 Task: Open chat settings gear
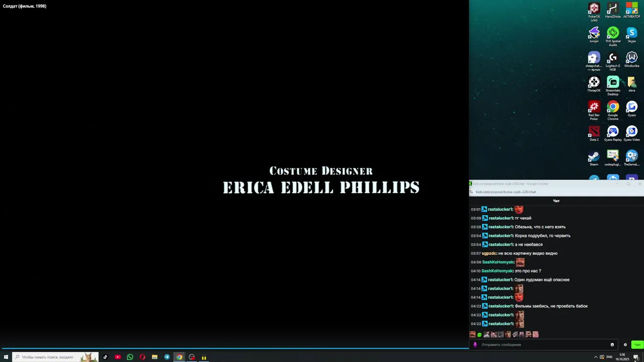pyautogui.click(x=625, y=345)
